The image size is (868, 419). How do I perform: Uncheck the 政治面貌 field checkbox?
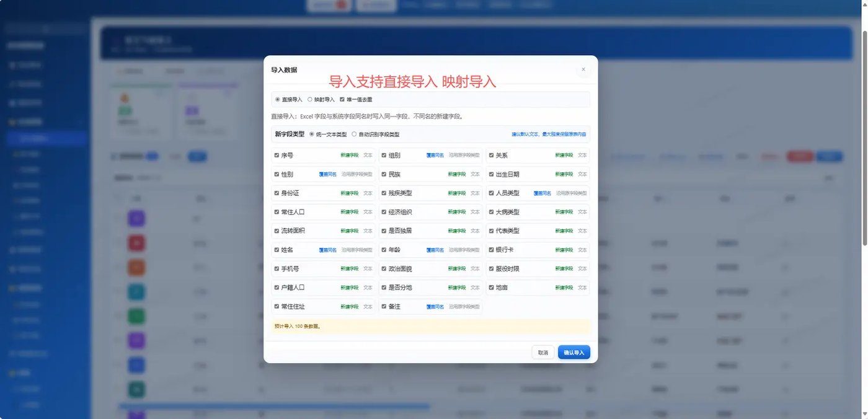(x=384, y=269)
